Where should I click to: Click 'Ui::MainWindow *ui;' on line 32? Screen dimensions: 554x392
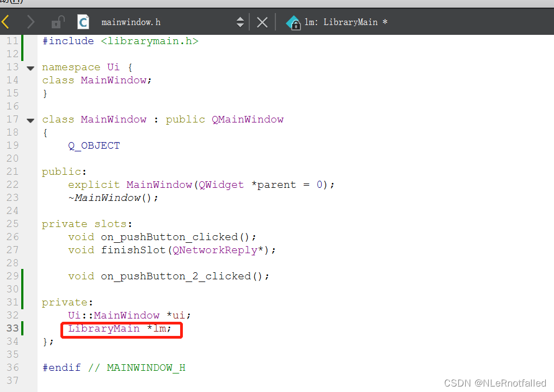click(130, 315)
